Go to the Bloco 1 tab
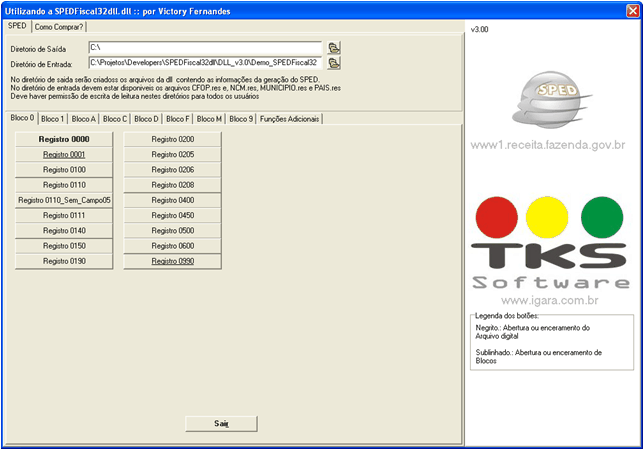The width and height of the screenshot is (643, 450). [x=53, y=119]
